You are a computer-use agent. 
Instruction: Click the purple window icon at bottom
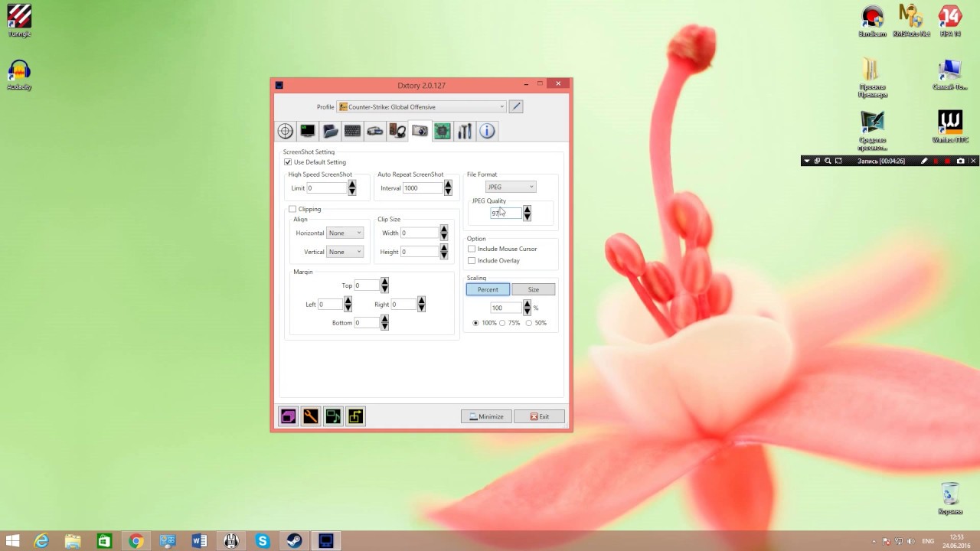288,416
